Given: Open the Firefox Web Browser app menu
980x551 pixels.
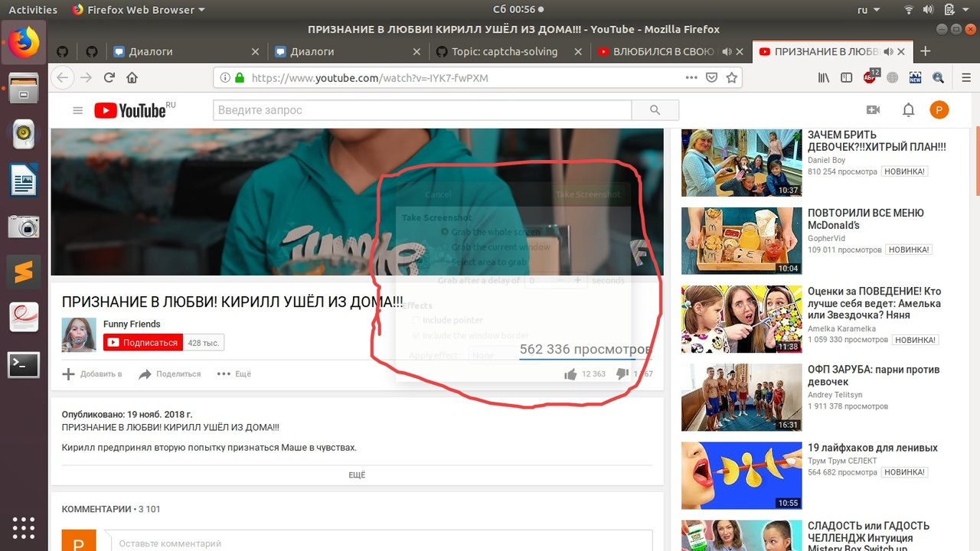Looking at the screenshot, I should 139,9.
